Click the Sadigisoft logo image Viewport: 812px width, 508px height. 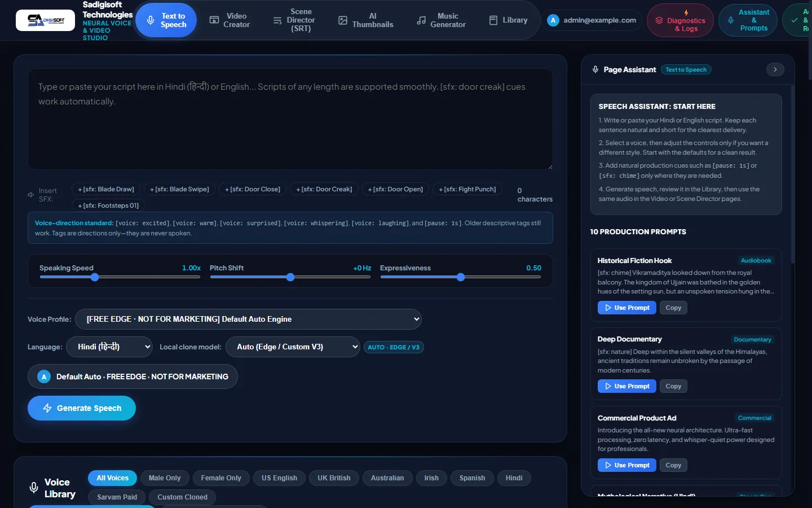(45, 20)
